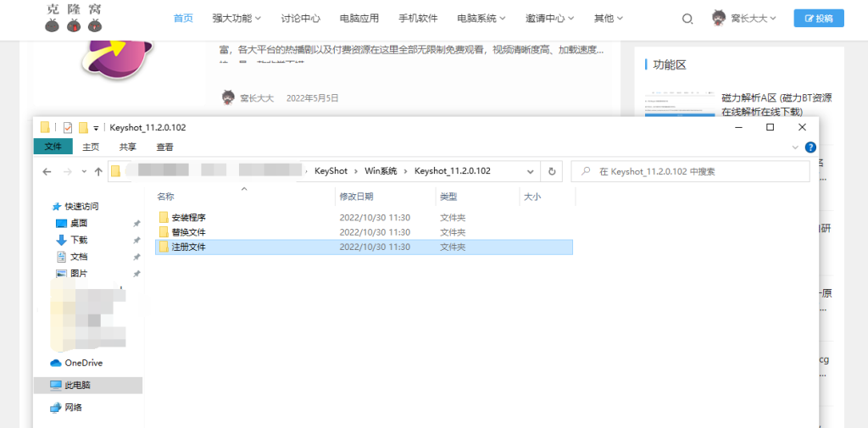This screenshot has height=428, width=868.
Task: Go to 首页 in site navigation
Action: point(183,19)
